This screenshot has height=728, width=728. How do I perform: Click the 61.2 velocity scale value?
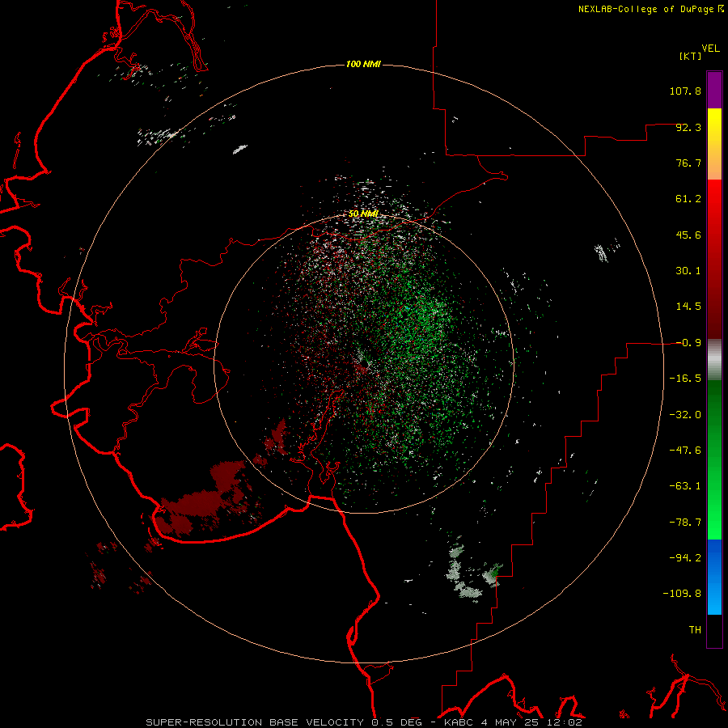coord(688,199)
